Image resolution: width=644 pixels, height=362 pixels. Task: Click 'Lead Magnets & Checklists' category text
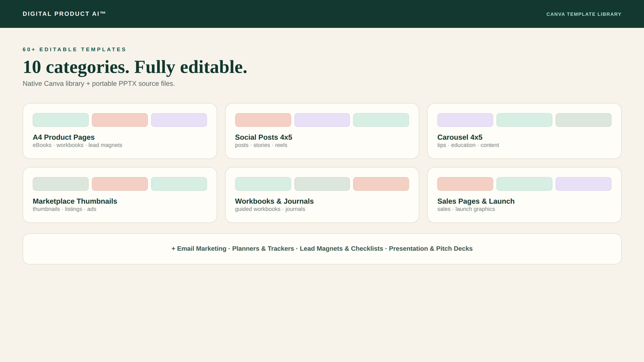tap(341, 248)
